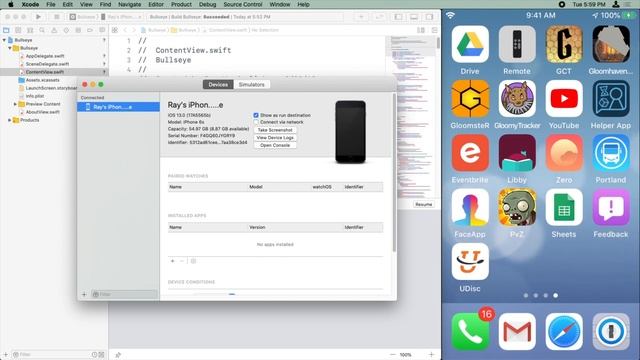Open 1Password in the iPhone dock
The height and width of the screenshot is (360, 640).
[x=611, y=331]
